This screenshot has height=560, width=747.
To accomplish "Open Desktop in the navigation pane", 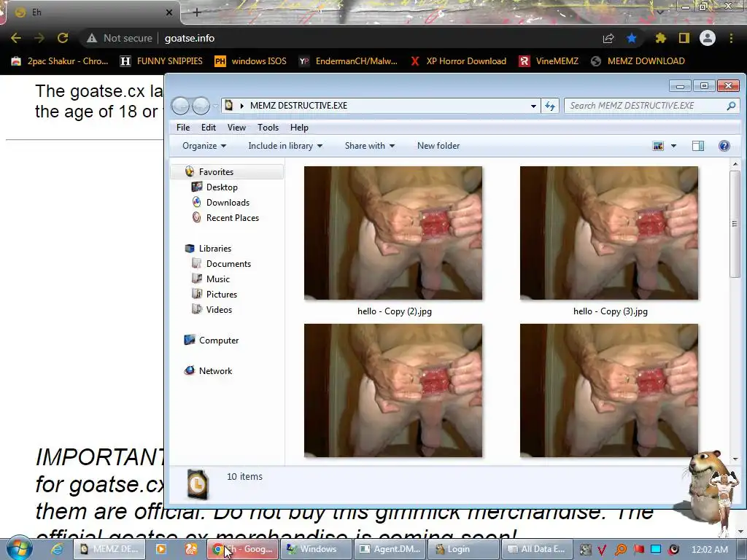I will [x=222, y=187].
